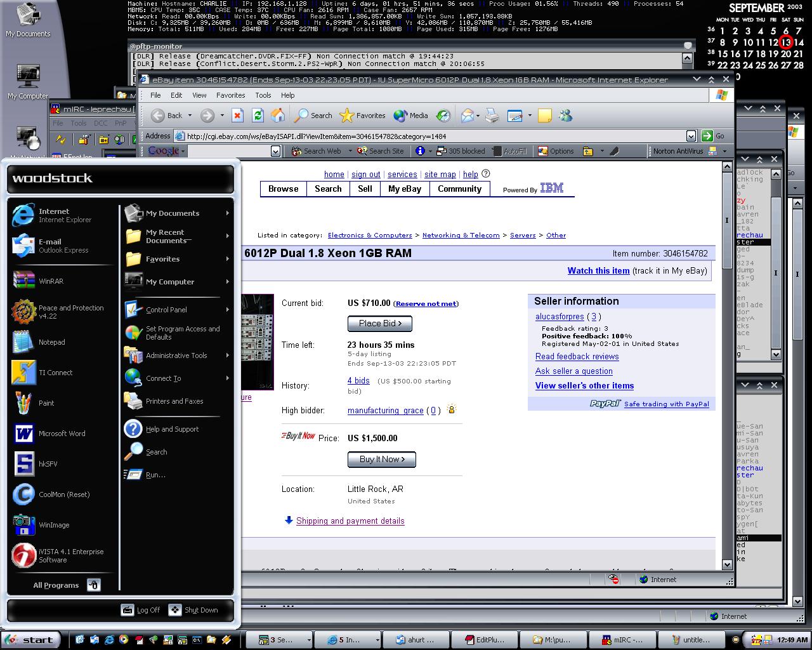Go to the browser Home page
Screen dimensions: 812x650
pyautogui.click(x=278, y=116)
